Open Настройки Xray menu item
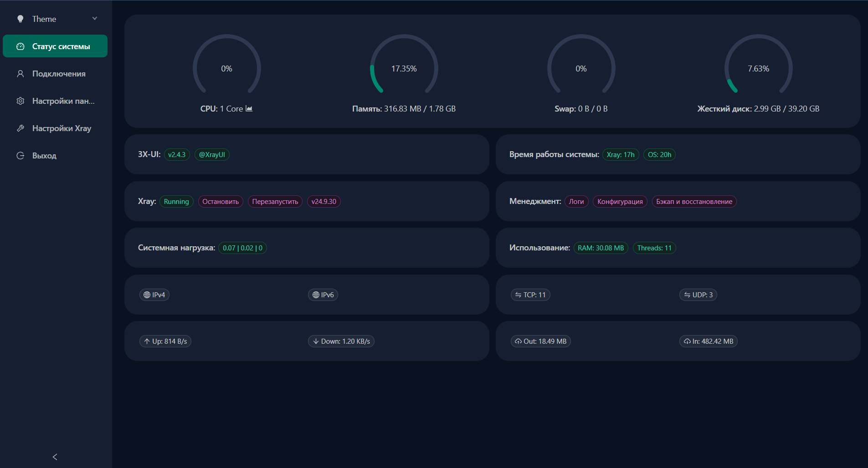The height and width of the screenshot is (468, 868). (55, 128)
